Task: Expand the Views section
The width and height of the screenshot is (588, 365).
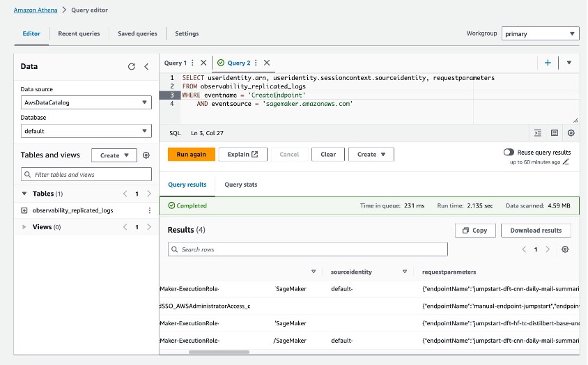Action: click(x=24, y=227)
